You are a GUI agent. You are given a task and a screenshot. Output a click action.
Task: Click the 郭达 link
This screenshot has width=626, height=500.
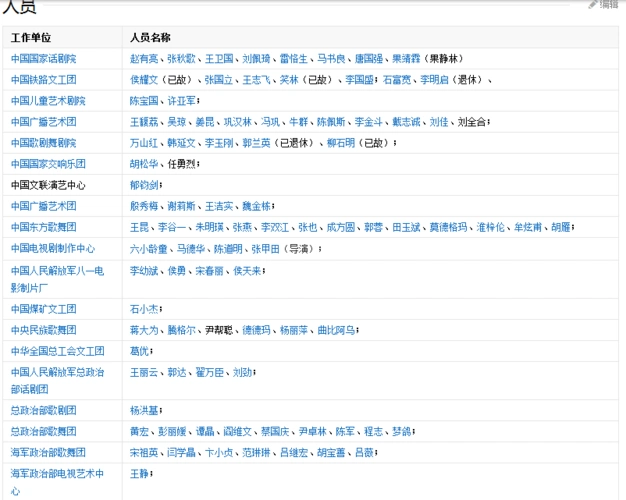pyautogui.click(x=176, y=373)
